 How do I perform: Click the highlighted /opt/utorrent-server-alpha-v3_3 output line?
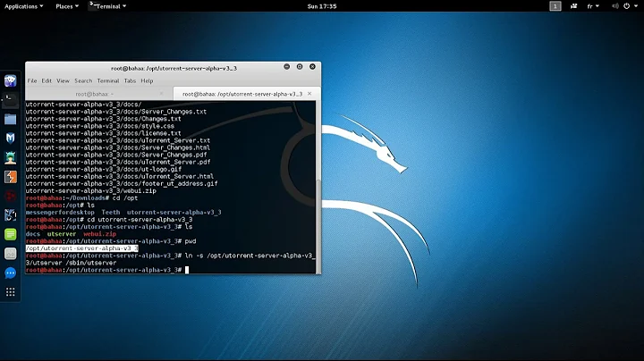[82, 248]
